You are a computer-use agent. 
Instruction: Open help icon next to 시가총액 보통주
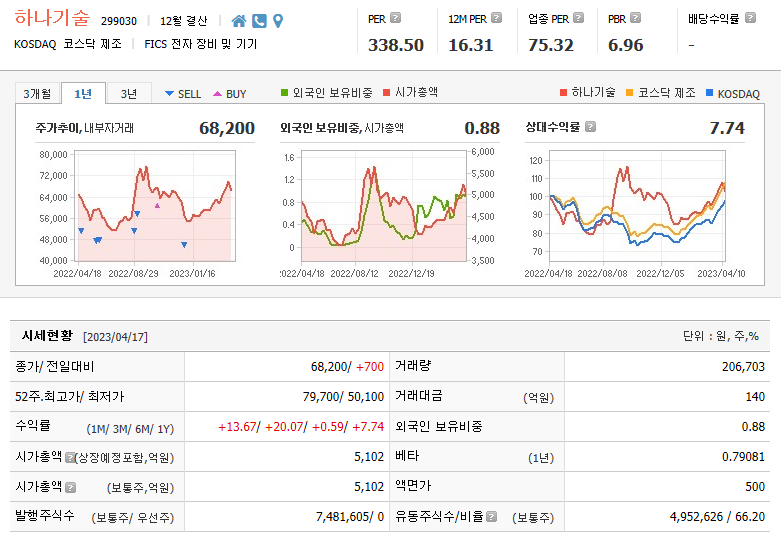coord(71,487)
